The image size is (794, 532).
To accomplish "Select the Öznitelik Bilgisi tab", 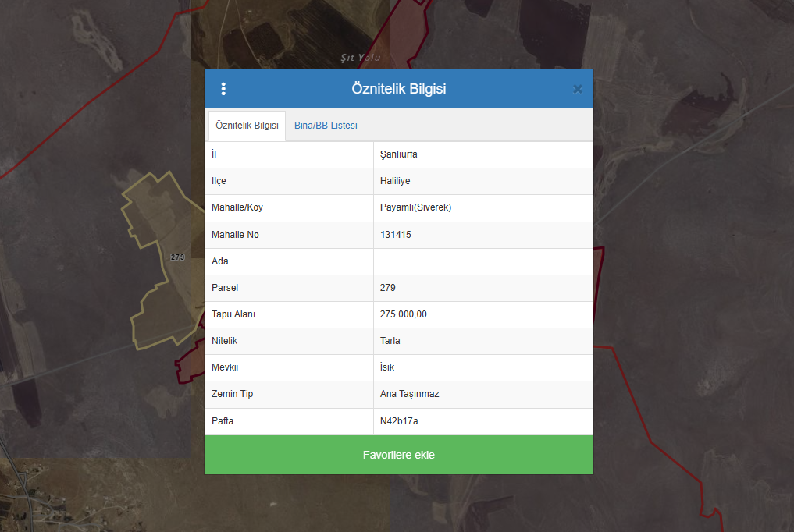I will pos(247,126).
